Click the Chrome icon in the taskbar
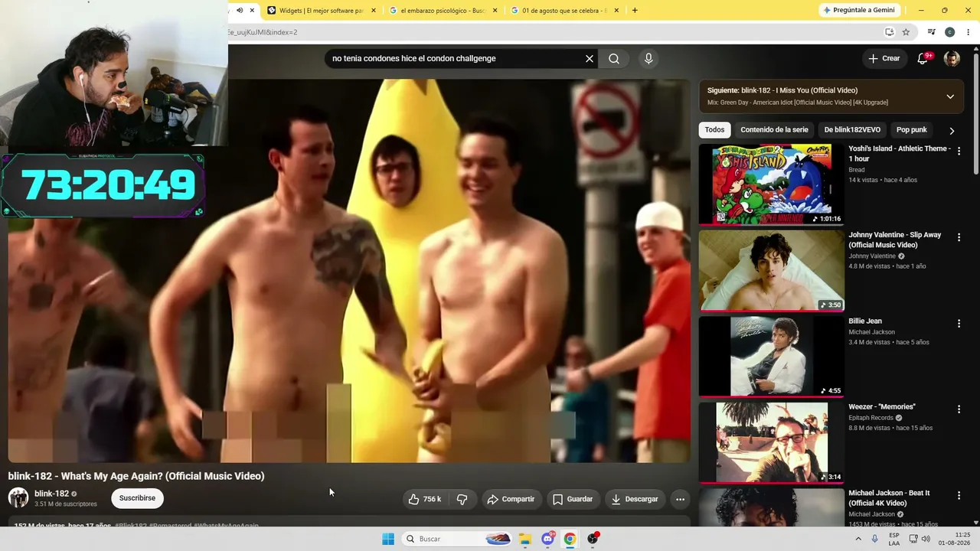Viewport: 980px width, 551px height. point(570,539)
